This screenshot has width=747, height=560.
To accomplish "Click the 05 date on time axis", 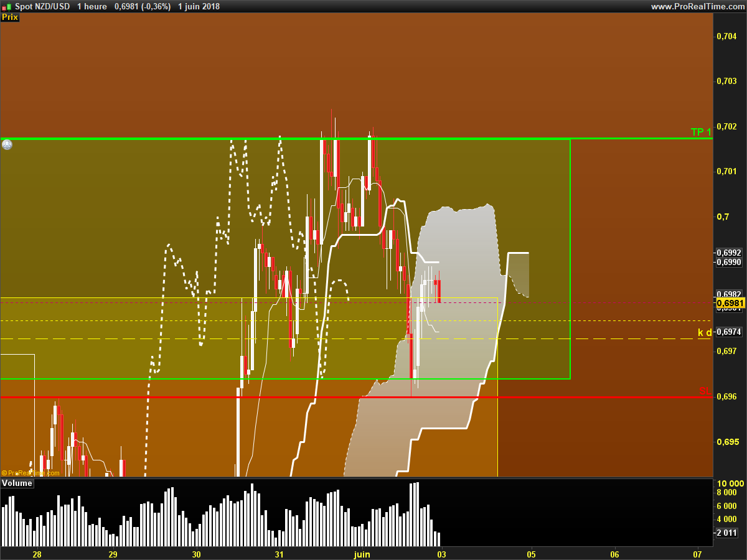I will 531,554.
